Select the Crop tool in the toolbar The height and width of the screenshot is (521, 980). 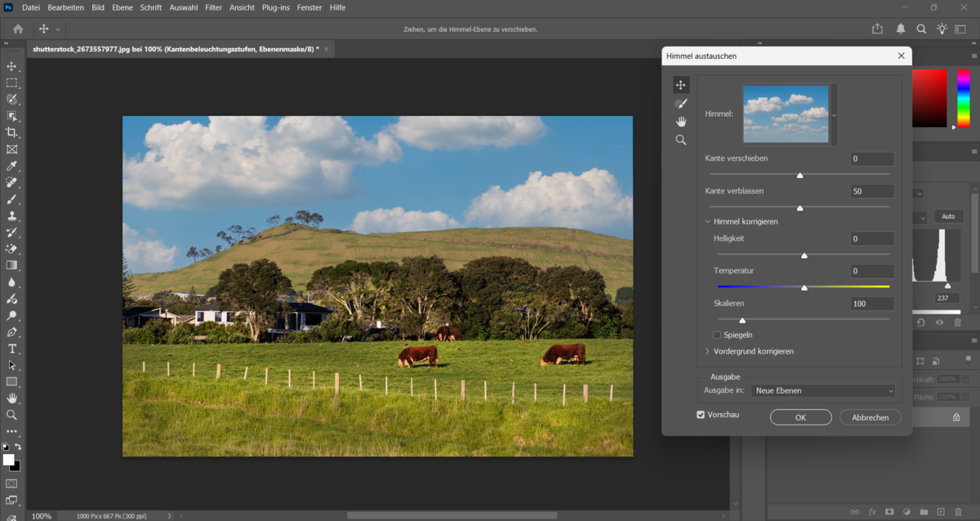click(12, 132)
